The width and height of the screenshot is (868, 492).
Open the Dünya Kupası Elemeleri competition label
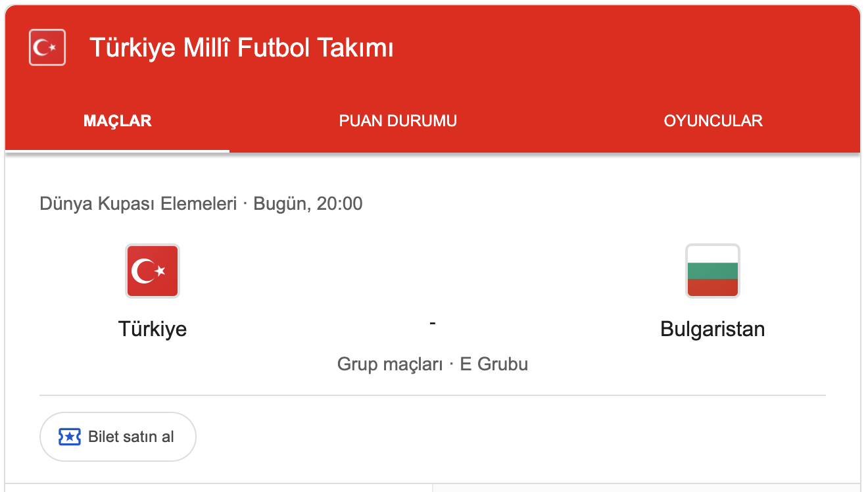click(x=138, y=204)
